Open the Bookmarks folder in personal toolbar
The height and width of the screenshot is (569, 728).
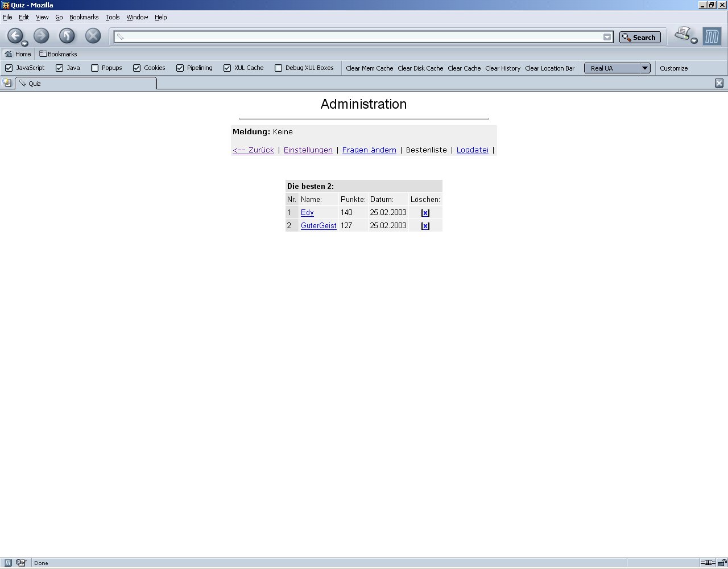(x=58, y=54)
